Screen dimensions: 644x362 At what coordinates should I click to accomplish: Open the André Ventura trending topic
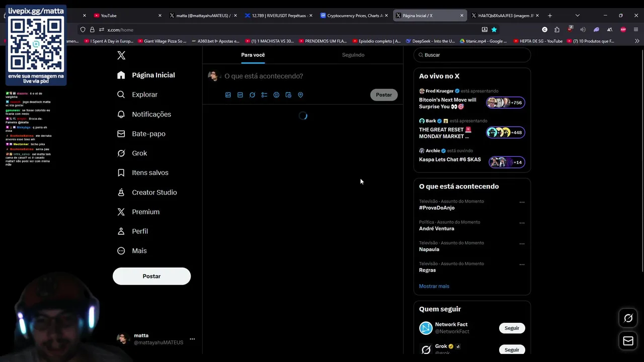(x=437, y=228)
